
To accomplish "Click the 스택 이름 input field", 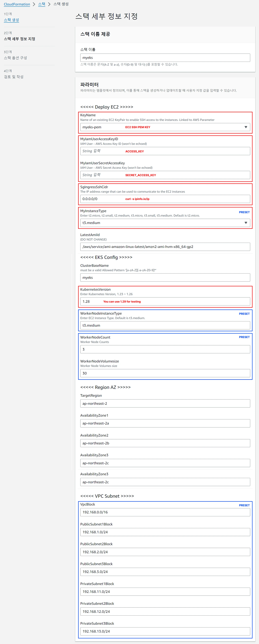I will (165, 58).
